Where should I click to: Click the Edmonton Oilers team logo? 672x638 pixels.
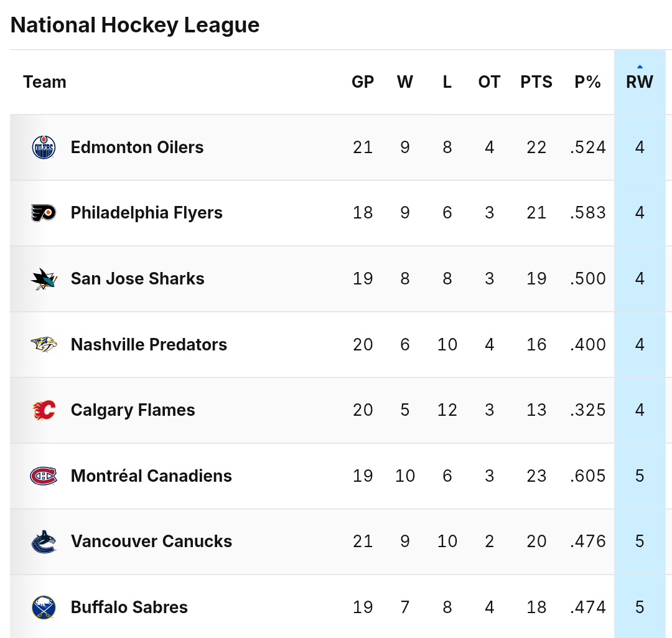tap(44, 148)
